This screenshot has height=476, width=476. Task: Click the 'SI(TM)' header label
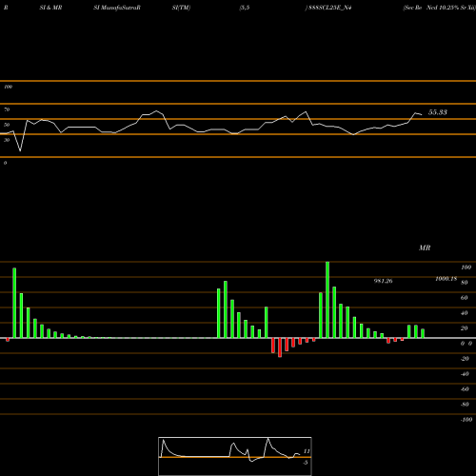181,8
